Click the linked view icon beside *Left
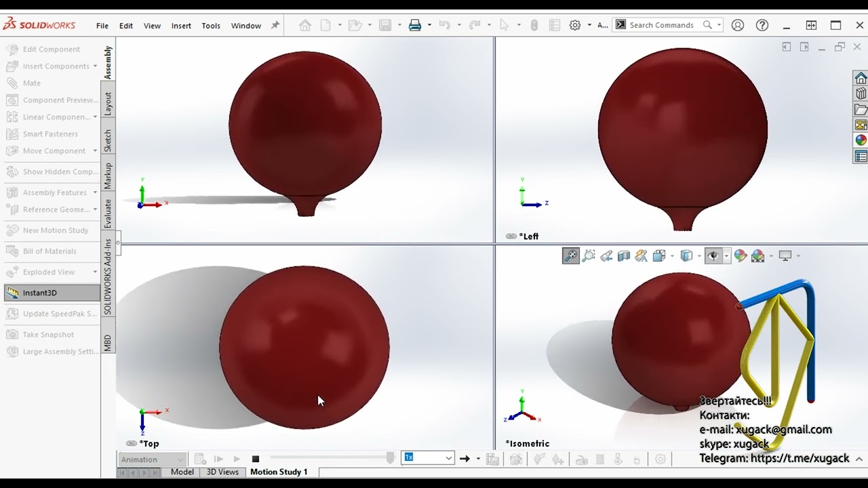This screenshot has height=488, width=868. pyautogui.click(x=511, y=236)
